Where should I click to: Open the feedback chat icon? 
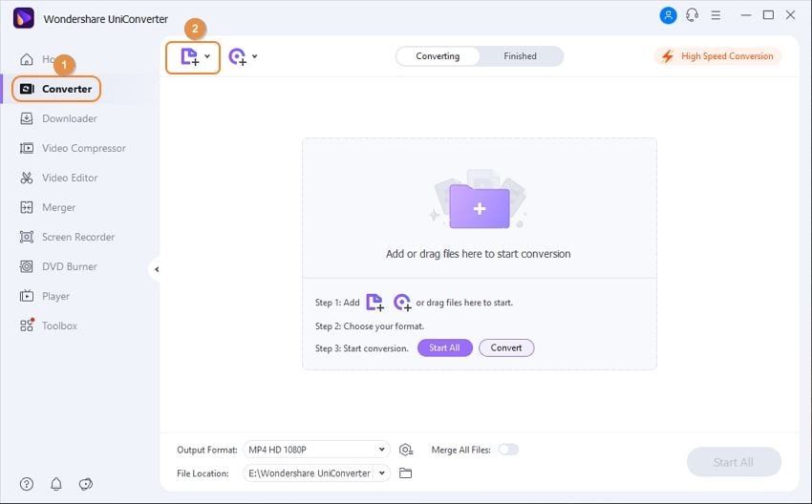tap(85, 484)
